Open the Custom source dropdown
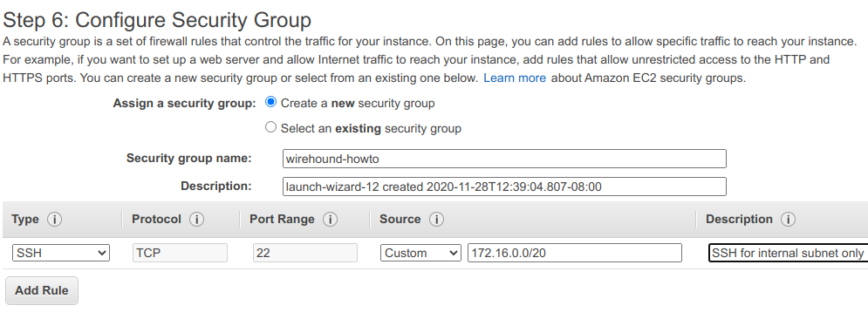Image resolution: width=868 pixels, height=319 pixels. 420,253
